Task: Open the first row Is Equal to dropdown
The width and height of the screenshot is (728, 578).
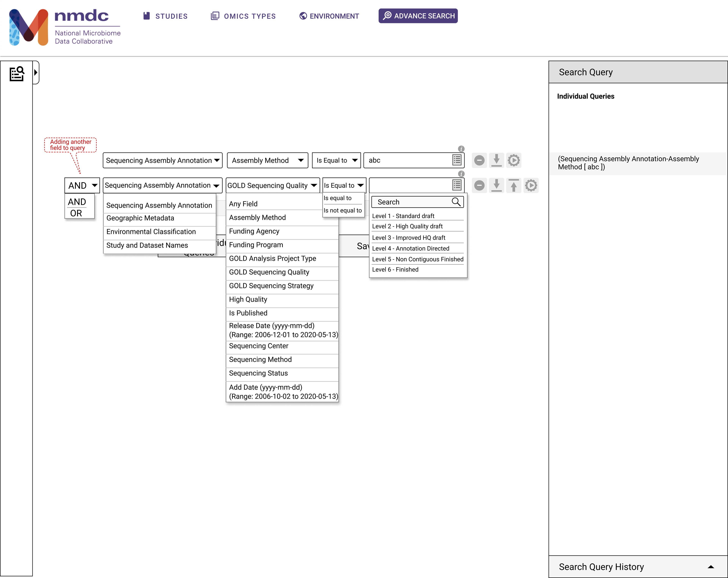Action: (x=336, y=160)
